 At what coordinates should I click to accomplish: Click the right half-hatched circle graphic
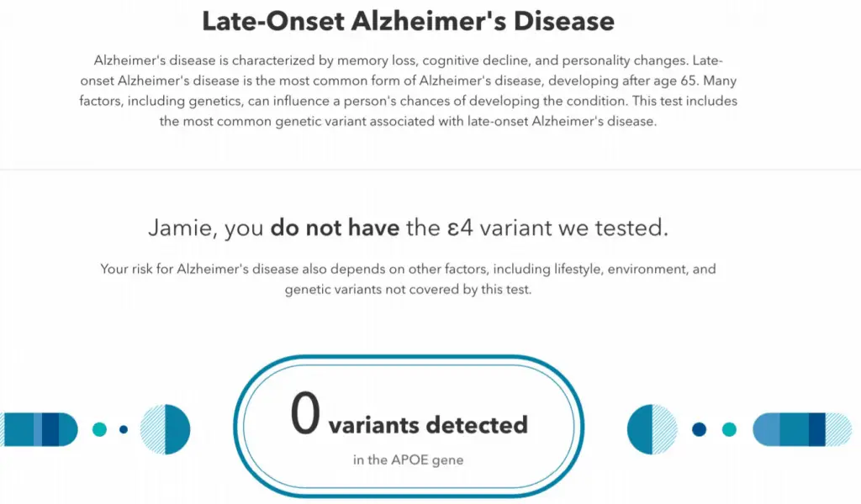point(652,429)
